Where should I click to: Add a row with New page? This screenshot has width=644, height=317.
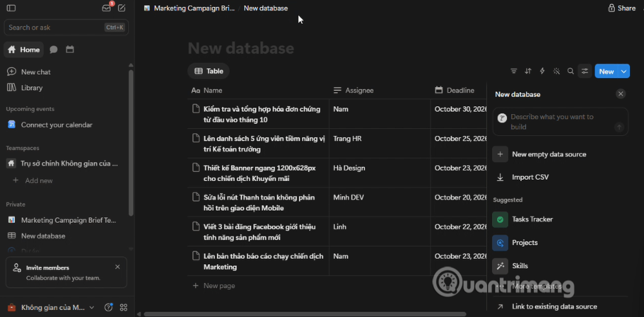tap(214, 286)
